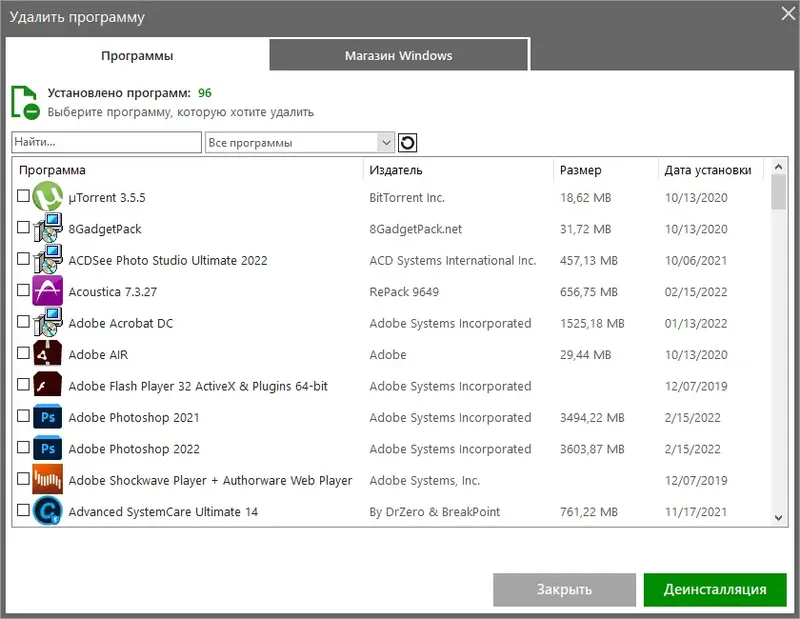Tick the Adobe Acrobat DC checkbox
The height and width of the screenshot is (619, 800).
[24, 322]
